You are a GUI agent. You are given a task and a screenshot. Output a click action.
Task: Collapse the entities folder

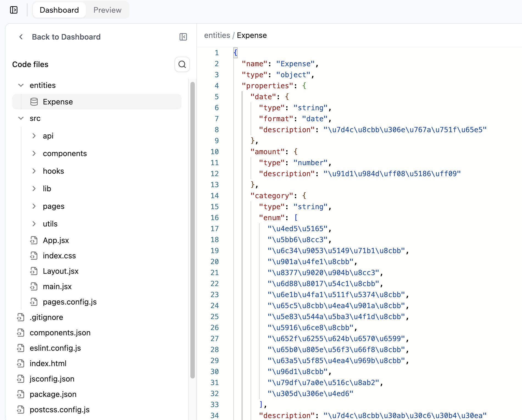(x=21, y=85)
